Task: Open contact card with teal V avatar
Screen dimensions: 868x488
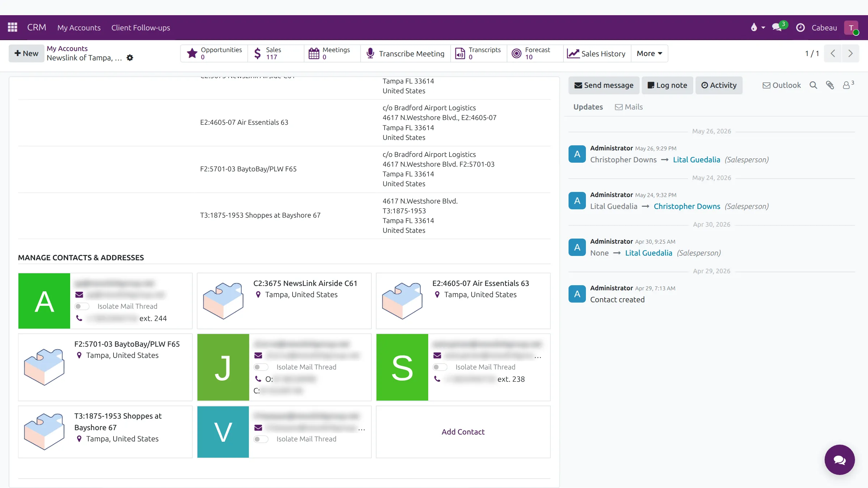Action: (284, 432)
